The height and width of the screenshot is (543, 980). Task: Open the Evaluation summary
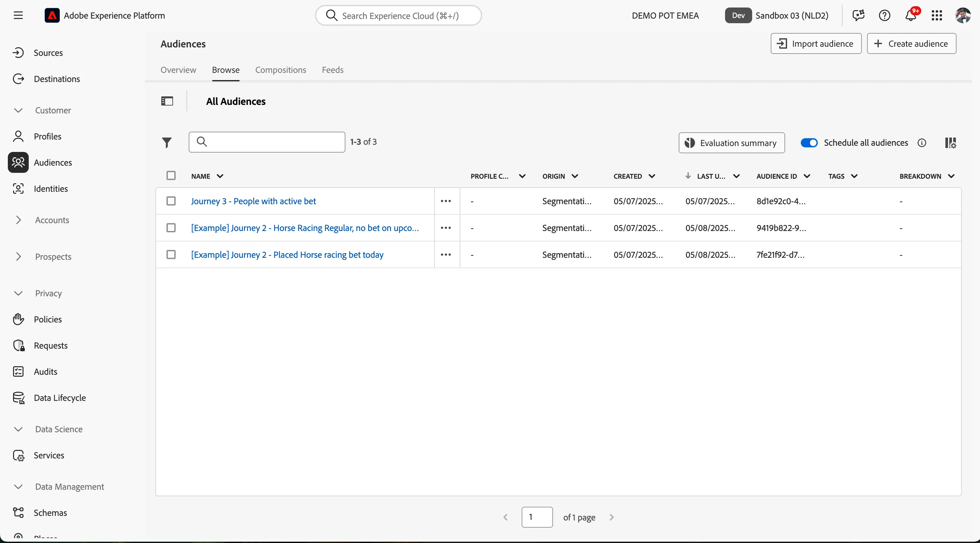[x=732, y=143]
